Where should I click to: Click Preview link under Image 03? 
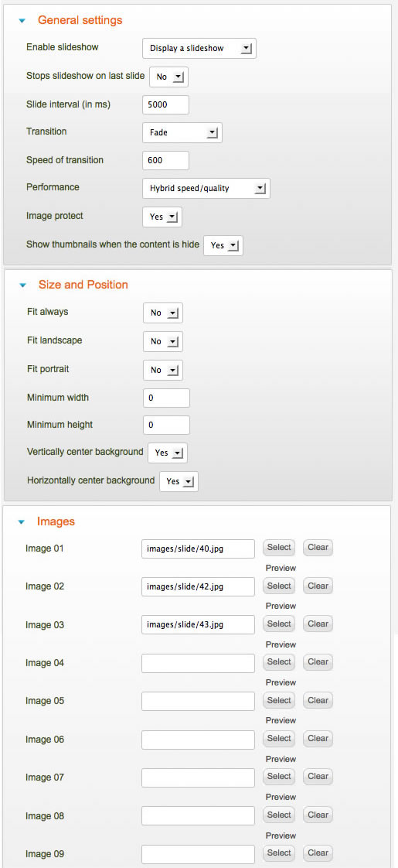tap(281, 644)
